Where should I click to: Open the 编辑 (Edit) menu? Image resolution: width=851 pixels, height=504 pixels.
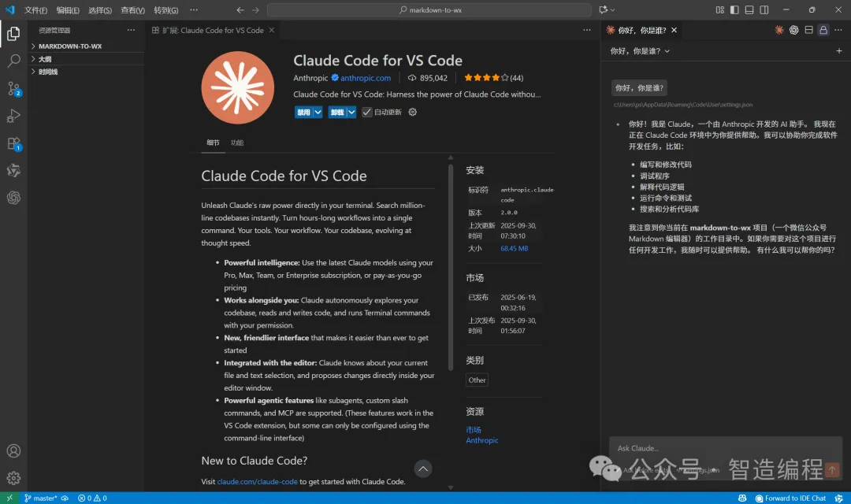pos(68,9)
